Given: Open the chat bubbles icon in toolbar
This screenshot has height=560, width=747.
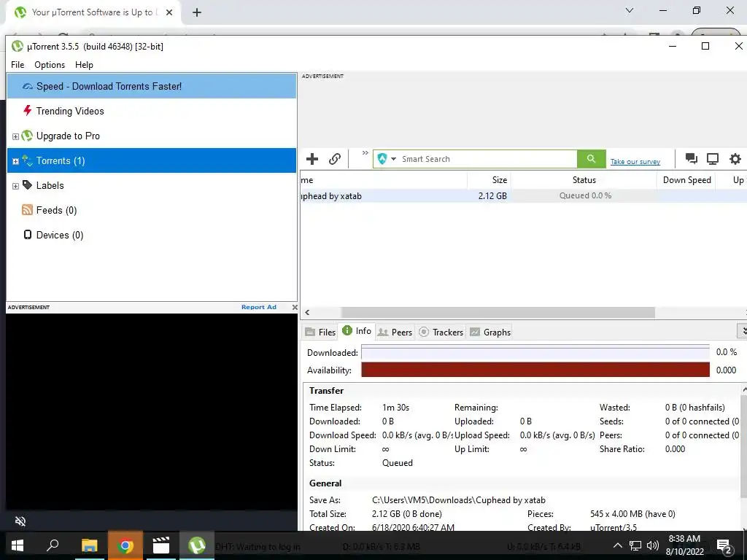Looking at the screenshot, I should [692, 159].
